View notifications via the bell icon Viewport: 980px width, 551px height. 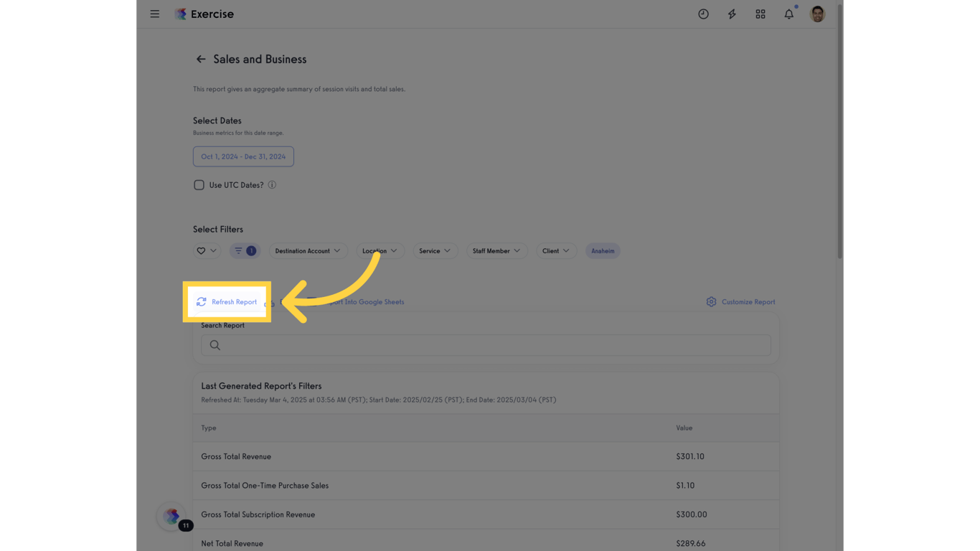point(789,14)
